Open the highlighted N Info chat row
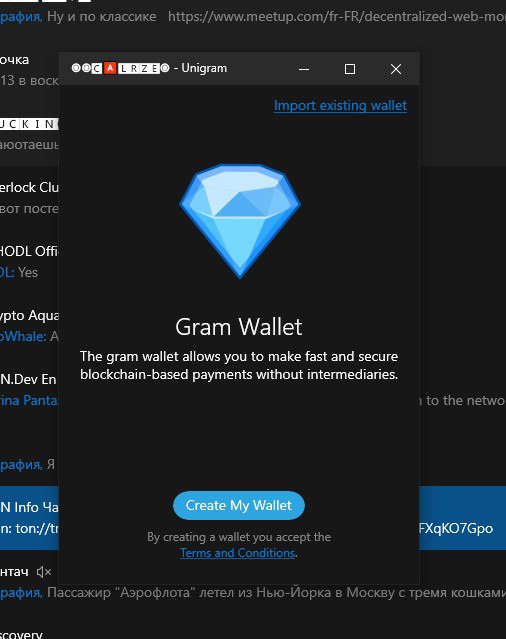506x639 pixels. pyautogui.click(x=29, y=518)
